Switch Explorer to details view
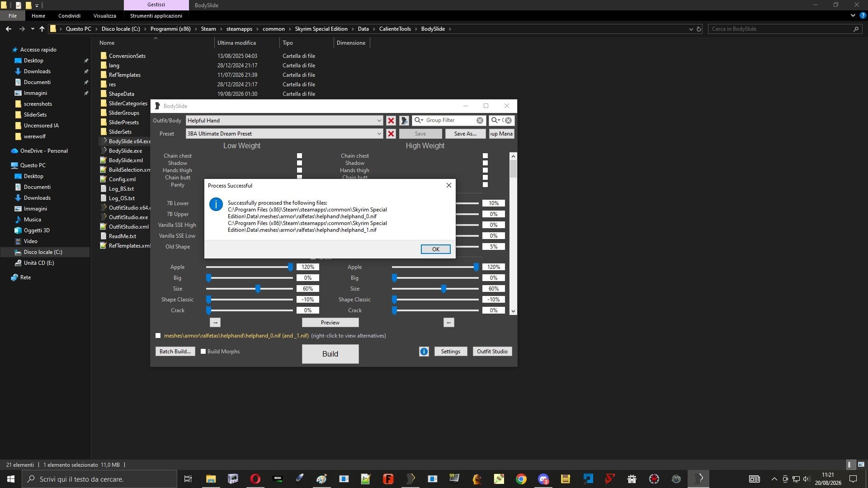The width and height of the screenshot is (868, 488). coord(850,465)
